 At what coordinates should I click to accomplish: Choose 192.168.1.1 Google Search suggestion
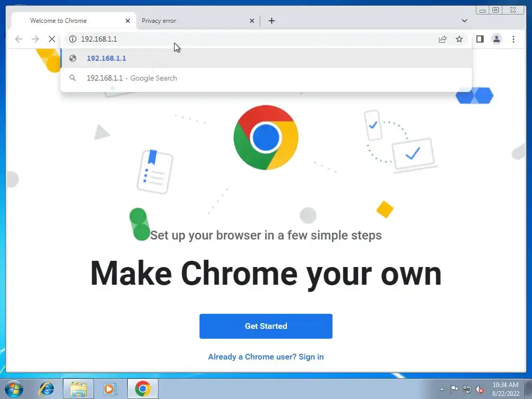(266, 78)
